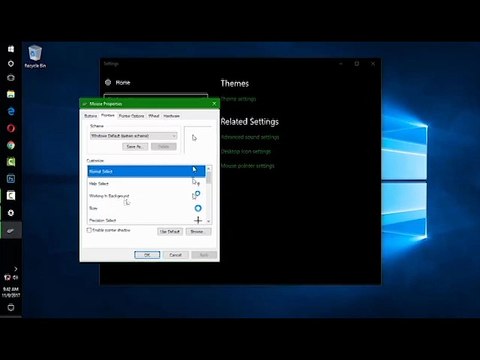This screenshot has width=480, height=360.
Task: Confirm with the OK button
Action: click(x=147, y=255)
